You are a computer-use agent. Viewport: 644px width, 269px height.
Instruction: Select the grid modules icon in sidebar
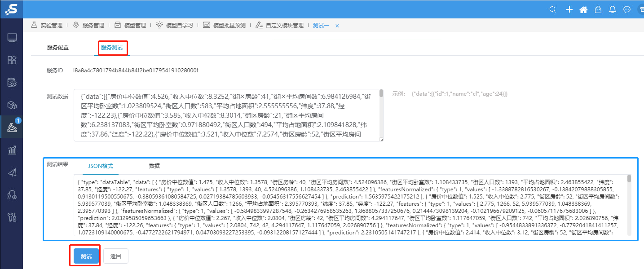pyautogui.click(x=12, y=60)
